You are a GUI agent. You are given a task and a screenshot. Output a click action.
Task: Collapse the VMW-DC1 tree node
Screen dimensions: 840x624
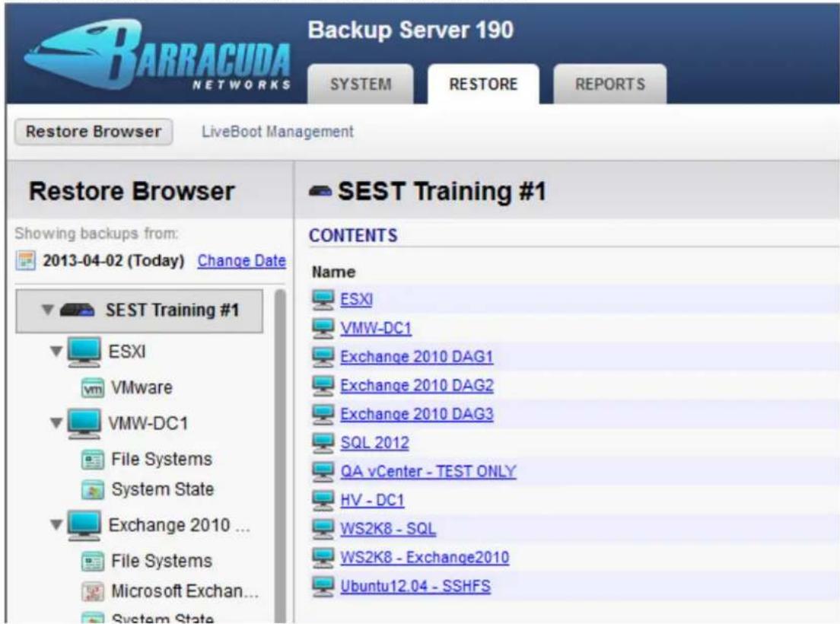(x=56, y=424)
